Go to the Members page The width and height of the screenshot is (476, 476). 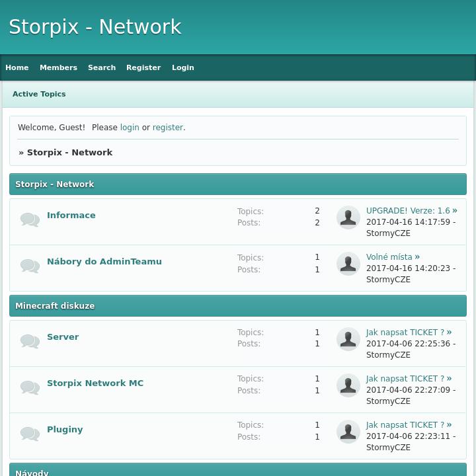point(58,67)
